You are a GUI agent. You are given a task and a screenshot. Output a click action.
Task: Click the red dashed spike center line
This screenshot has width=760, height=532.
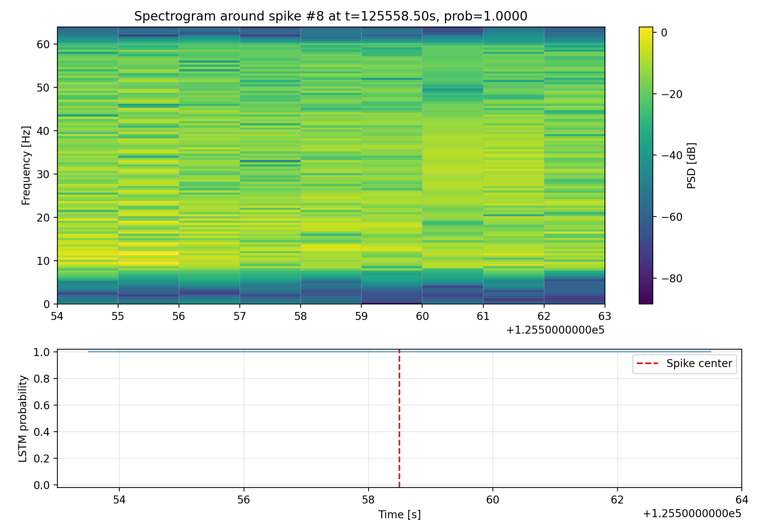click(x=399, y=418)
